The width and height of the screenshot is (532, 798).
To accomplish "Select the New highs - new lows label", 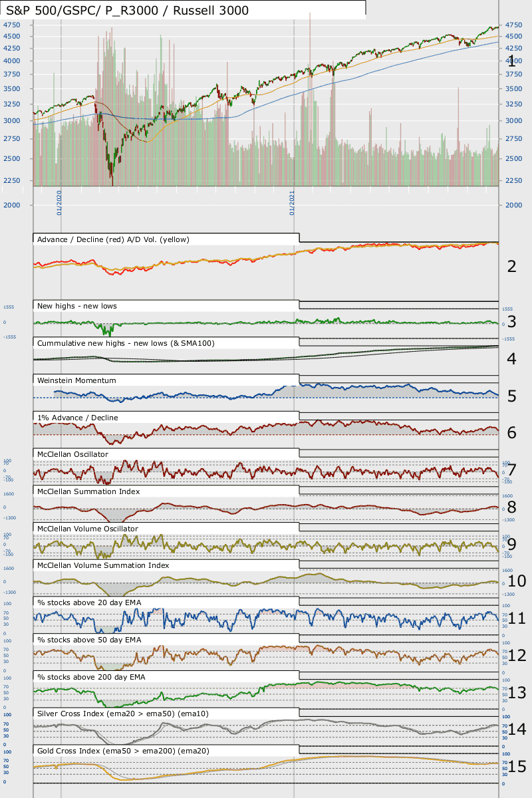I will 77,306.
